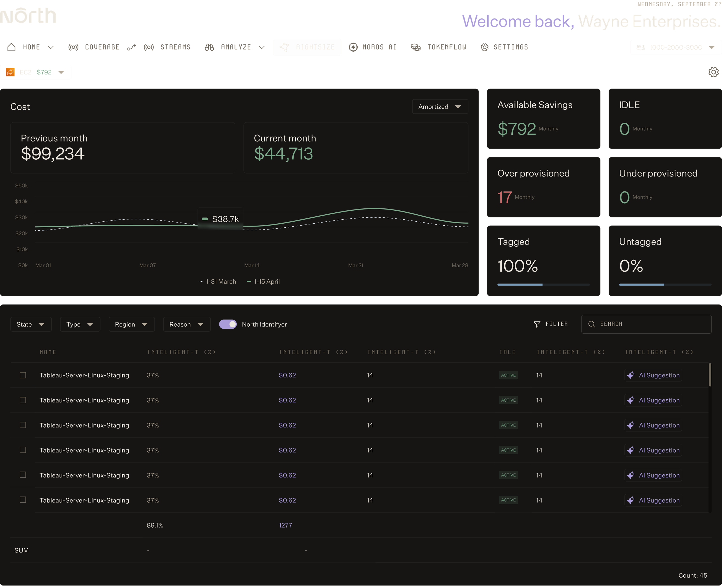Click the Analyze binoculars icon
This screenshot has width=722, height=588.
click(209, 47)
